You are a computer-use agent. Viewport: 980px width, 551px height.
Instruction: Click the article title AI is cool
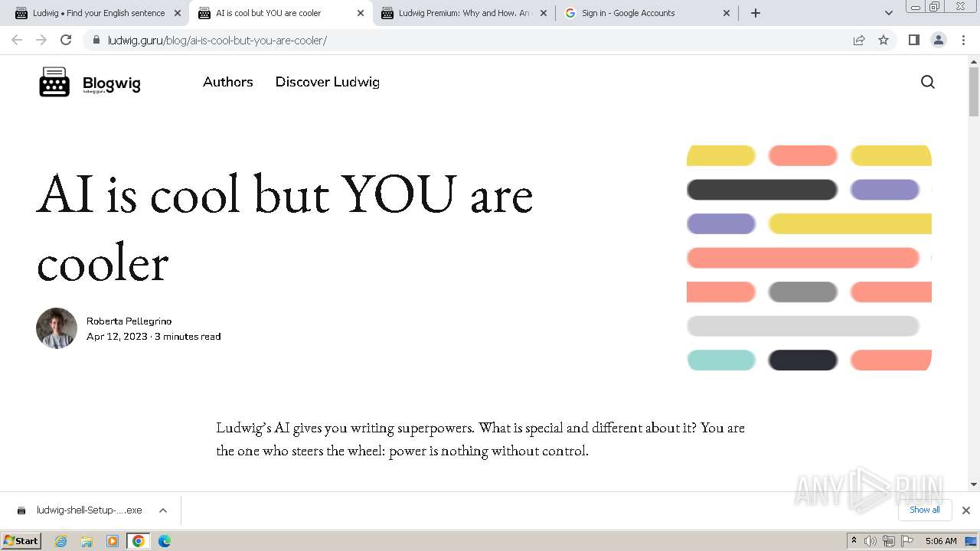pyautogui.click(x=285, y=227)
